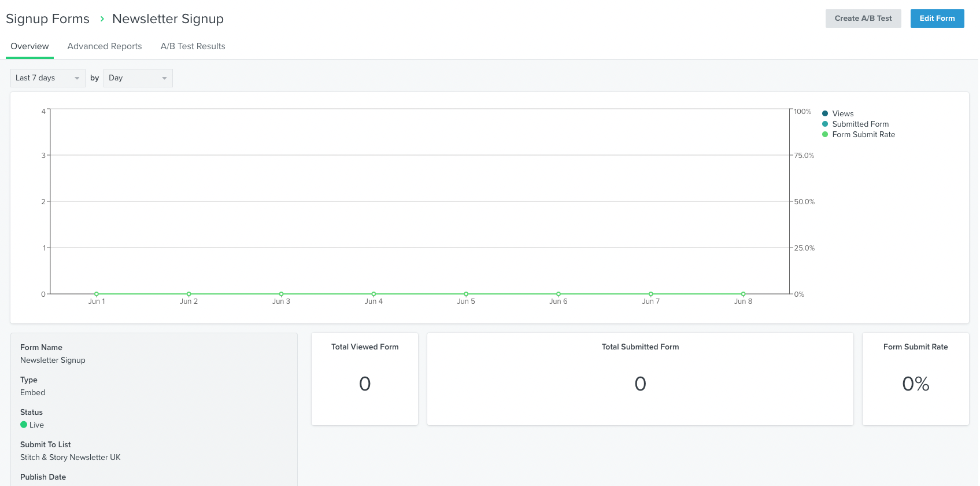Click the Stitch & Story Newsletter UK list
The image size is (980, 486).
click(71, 457)
